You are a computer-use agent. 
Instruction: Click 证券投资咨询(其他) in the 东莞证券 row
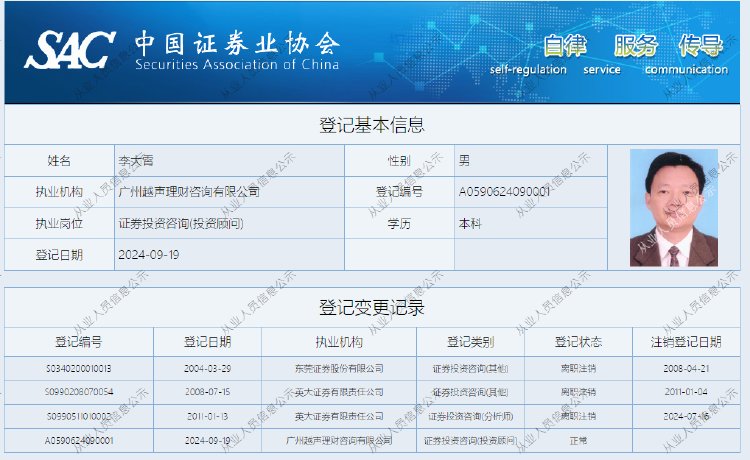[471, 369]
